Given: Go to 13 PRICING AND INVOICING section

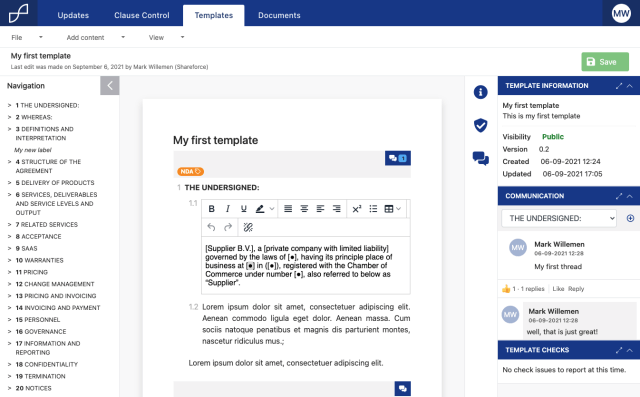Looking at the screenshot, I should [56, 296].
